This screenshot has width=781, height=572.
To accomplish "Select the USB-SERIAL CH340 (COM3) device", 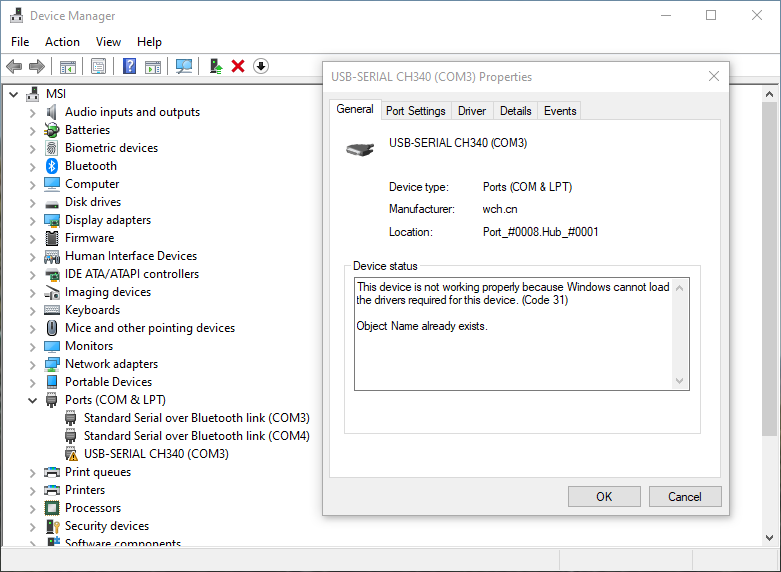I will click(156, 454).
